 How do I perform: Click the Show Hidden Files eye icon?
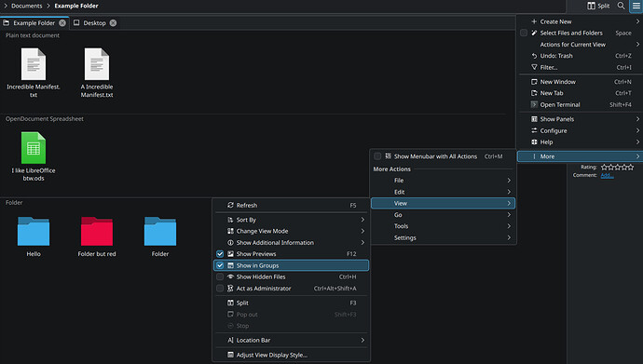pyautogui.click(x=230, y=276)
